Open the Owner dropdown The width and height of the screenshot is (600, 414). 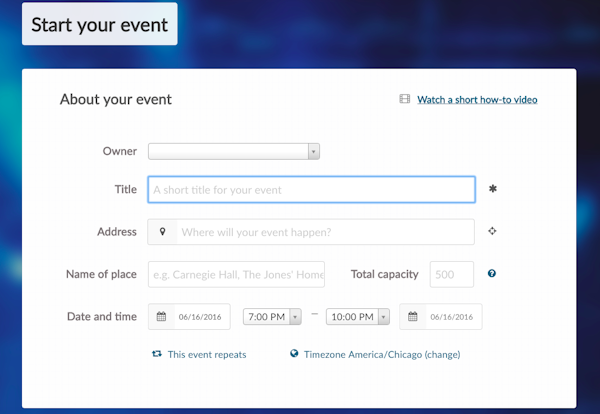pos(234,152)
